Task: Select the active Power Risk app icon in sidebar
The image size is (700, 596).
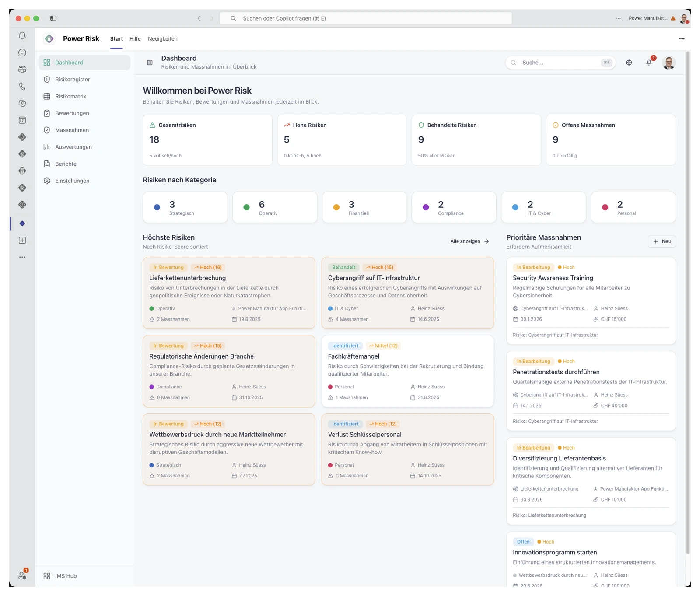Action: (x=22, y=223)
